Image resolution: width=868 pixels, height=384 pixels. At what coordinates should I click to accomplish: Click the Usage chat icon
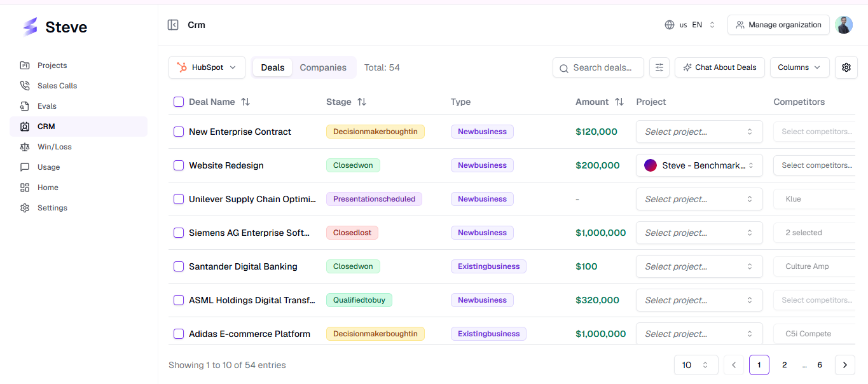tap(25, 167)
